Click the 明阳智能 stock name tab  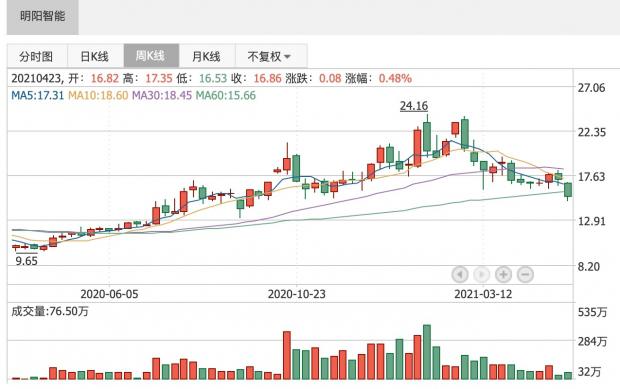tap(42, 17)
